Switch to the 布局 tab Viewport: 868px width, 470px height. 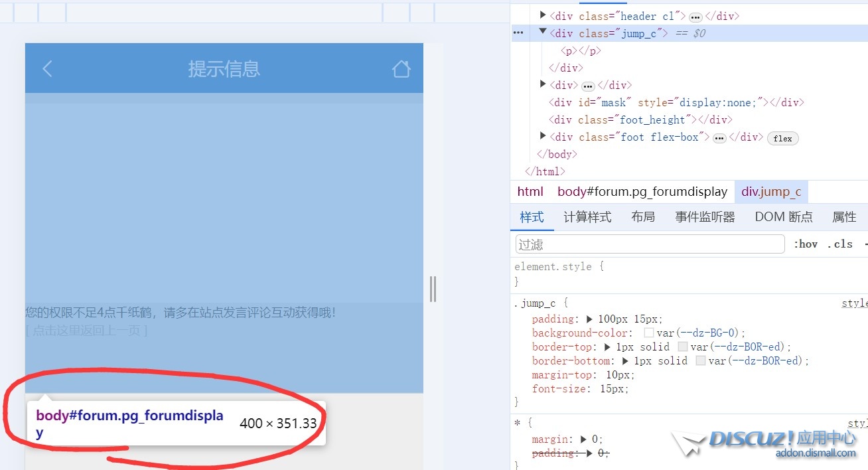pos(643,217)
